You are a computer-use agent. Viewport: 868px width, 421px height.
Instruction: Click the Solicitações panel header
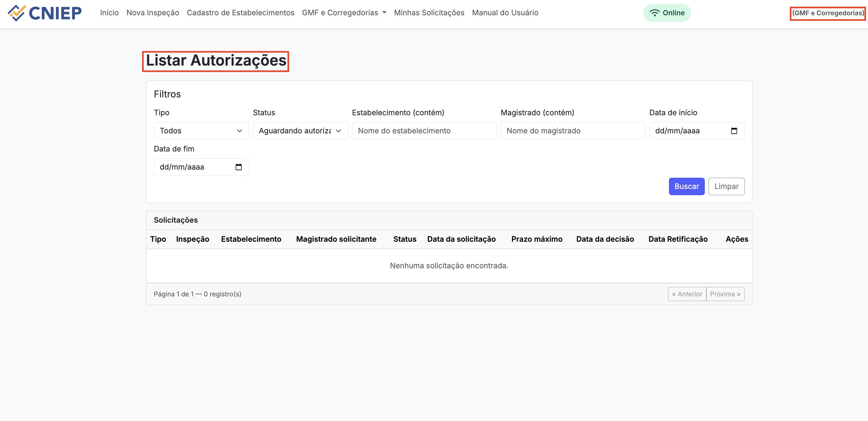click(x=449, y=220)
